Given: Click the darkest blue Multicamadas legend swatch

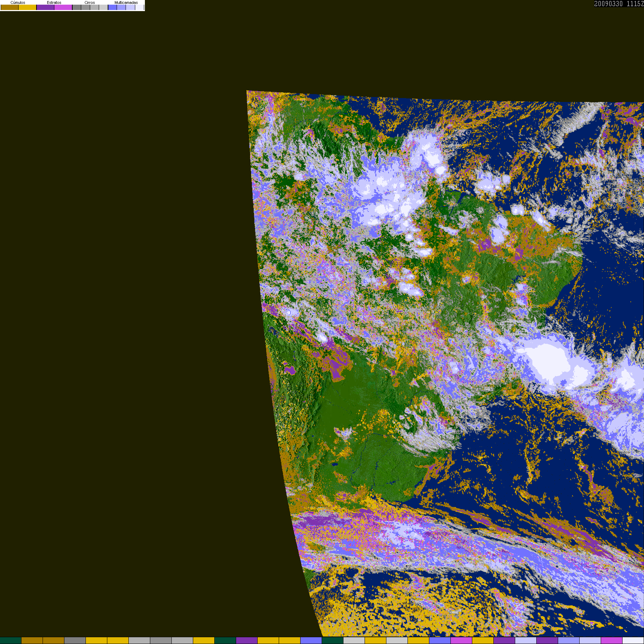Looking at the screenshot, I should pyautogui.click(x=112, y=7).
